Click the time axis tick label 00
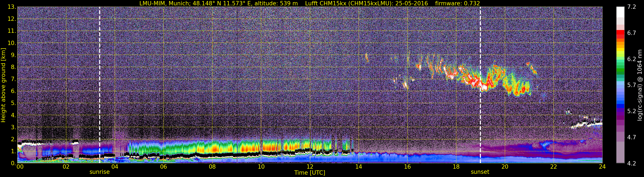The image size is (644, 177). tap(20, 166)
